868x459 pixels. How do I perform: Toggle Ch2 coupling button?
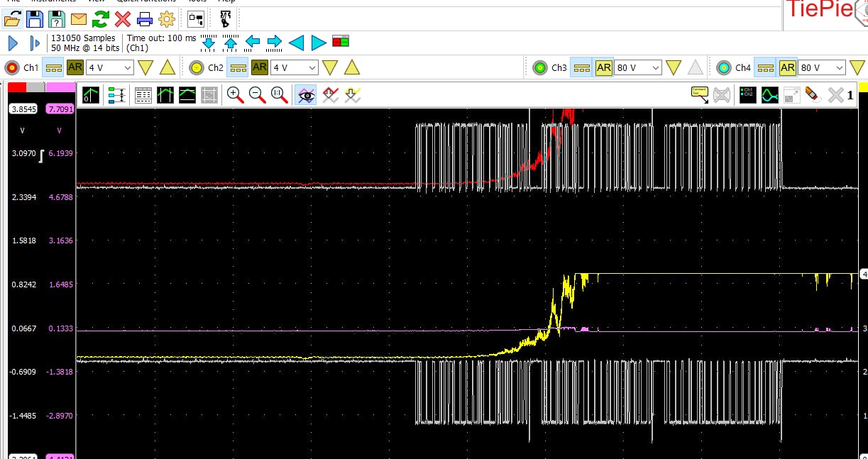(x=238, y=67)
